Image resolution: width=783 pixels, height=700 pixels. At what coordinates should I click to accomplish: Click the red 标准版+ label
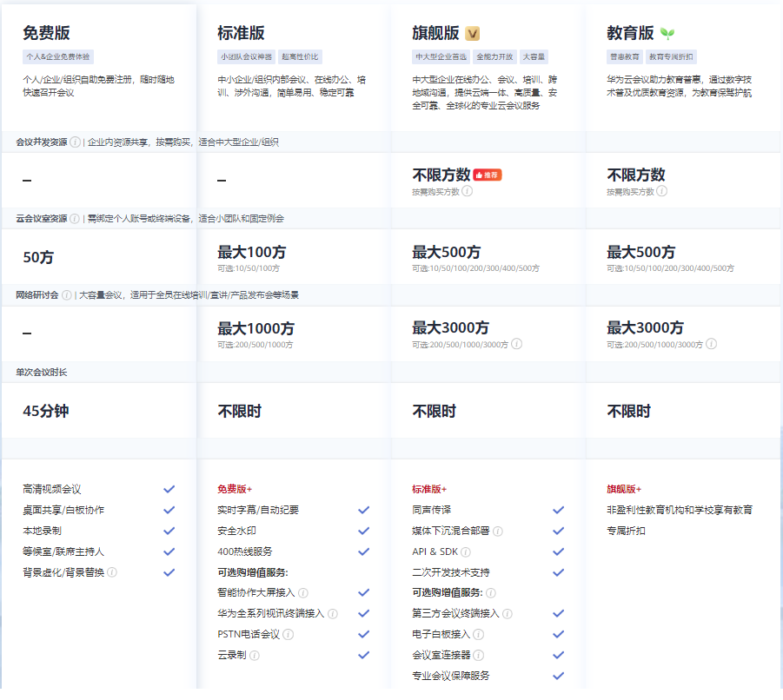pyautogui.click(x=429, y=489)
